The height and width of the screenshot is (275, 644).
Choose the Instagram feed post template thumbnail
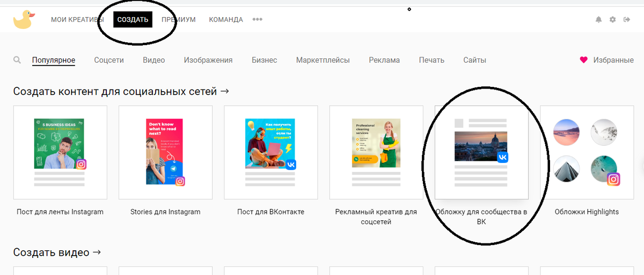click(60, 152)
